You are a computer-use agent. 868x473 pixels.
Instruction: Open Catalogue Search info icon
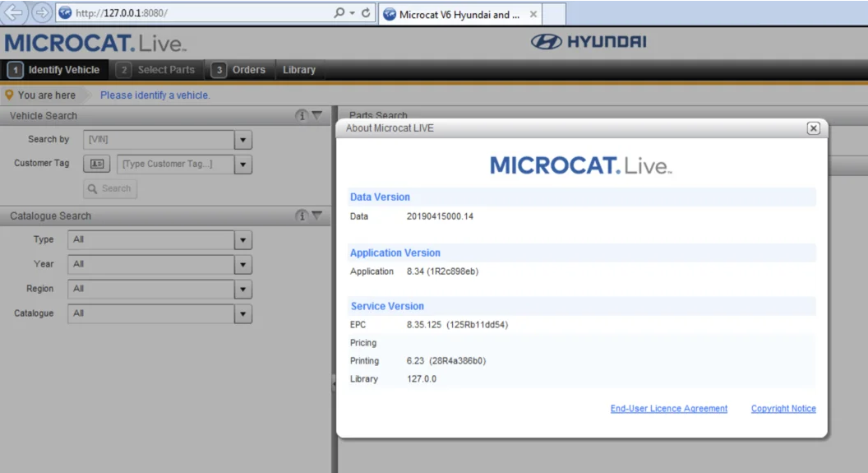pos(302,216)
